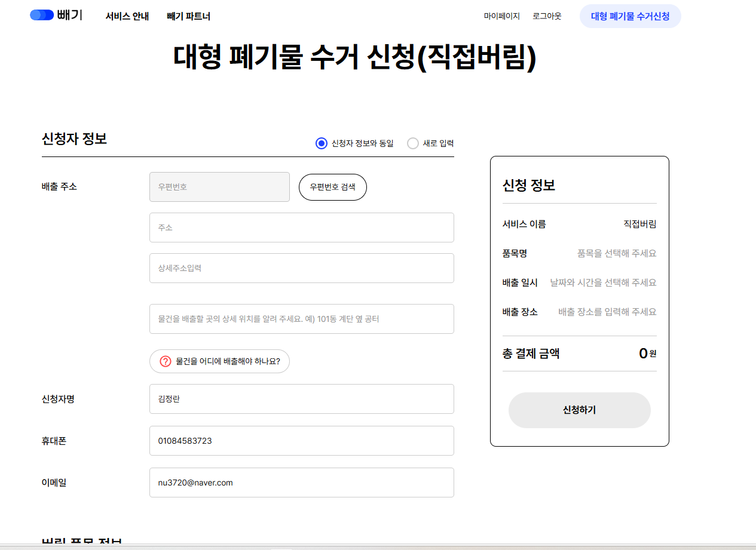Open the 서비스 안내 menu
The width and height of the screenshot is (756, 550).
[x=127, y=16]
